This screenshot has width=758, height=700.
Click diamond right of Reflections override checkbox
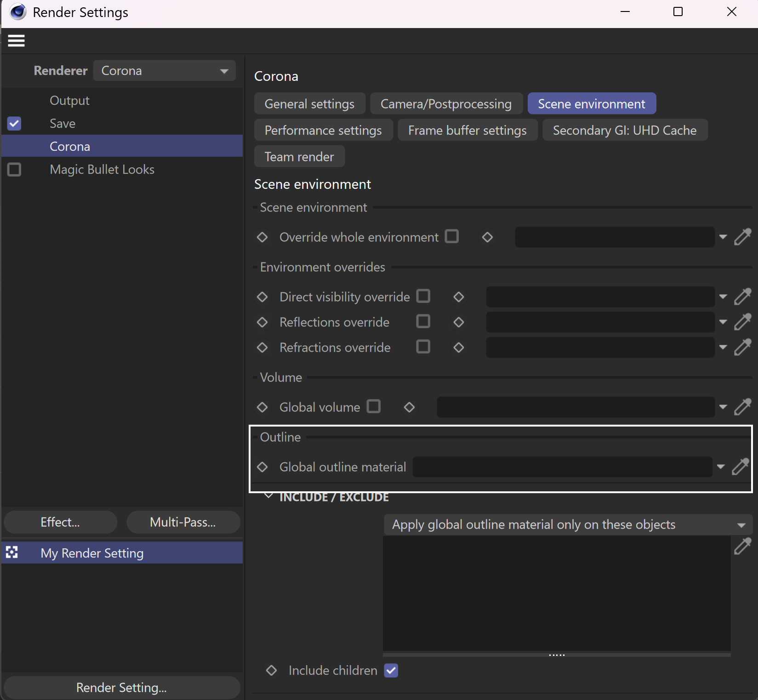point(458,322)
